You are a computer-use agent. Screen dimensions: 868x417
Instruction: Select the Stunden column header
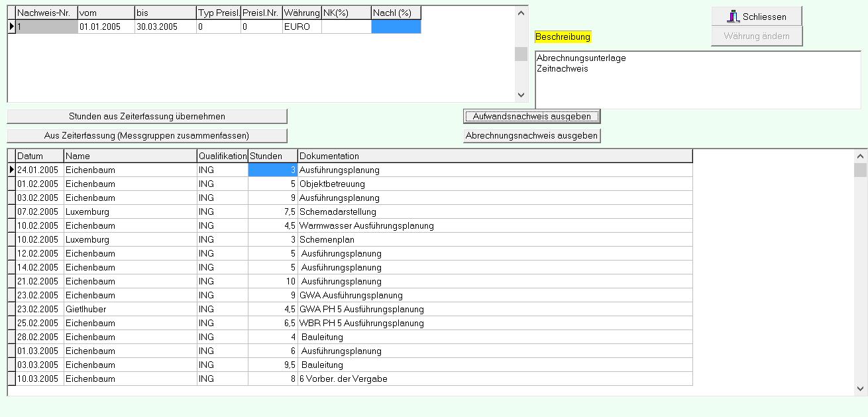[x=272, y=156]
